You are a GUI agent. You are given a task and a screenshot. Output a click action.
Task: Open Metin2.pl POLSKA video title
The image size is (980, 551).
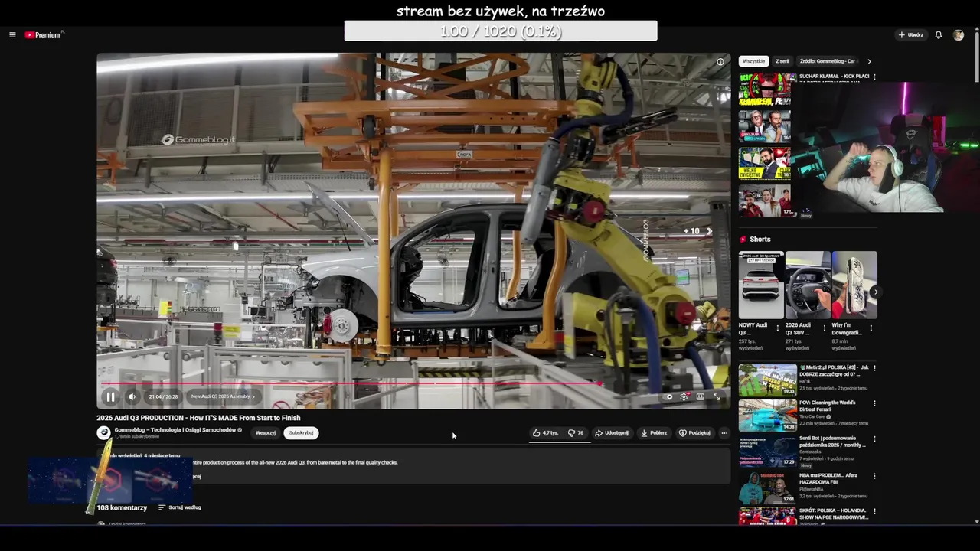click(x=834, y=370)
